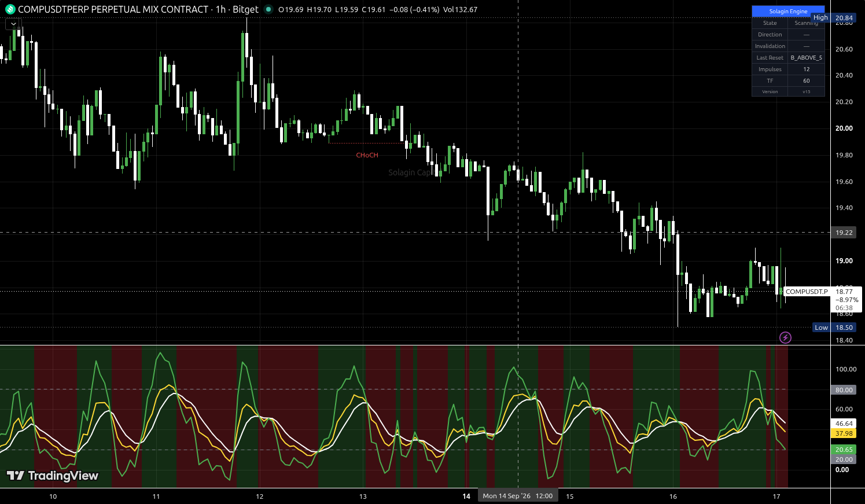Click date 13 on the time axis

click(x=363, y=496)
